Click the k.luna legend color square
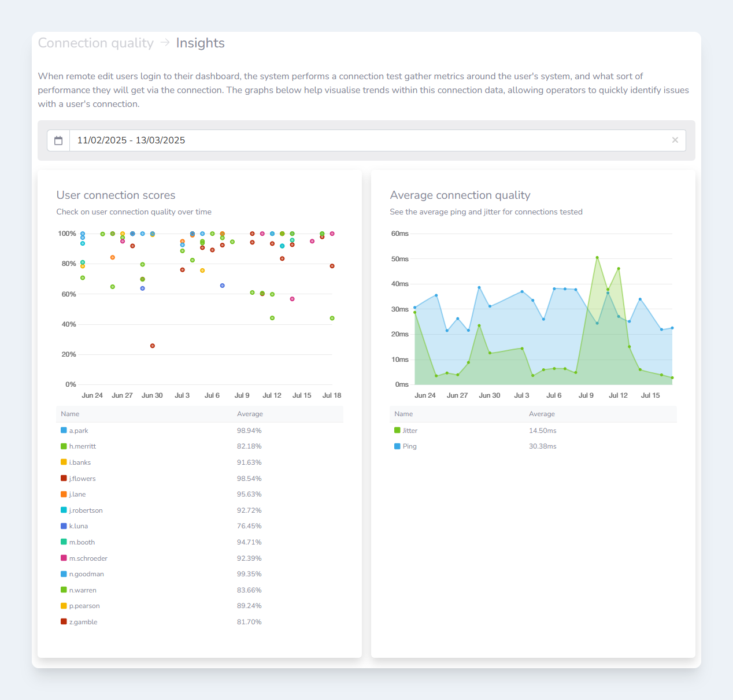 64,526
